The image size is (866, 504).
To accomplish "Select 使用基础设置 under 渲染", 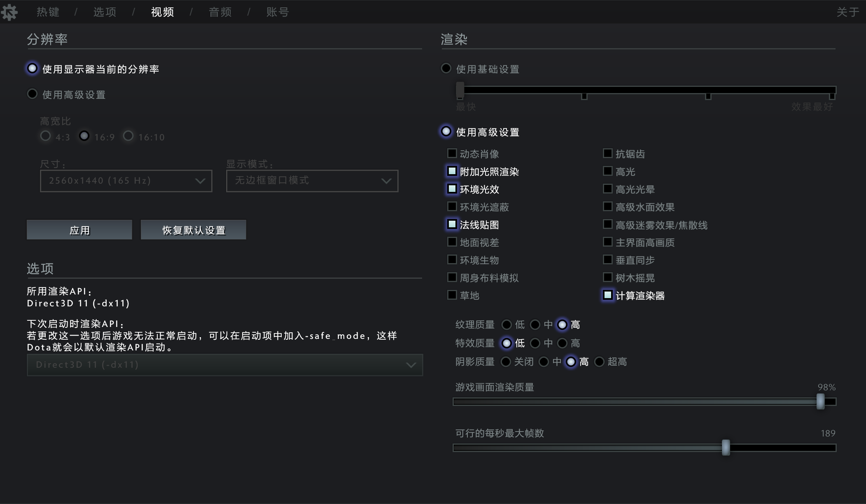I will pos(446,68).
